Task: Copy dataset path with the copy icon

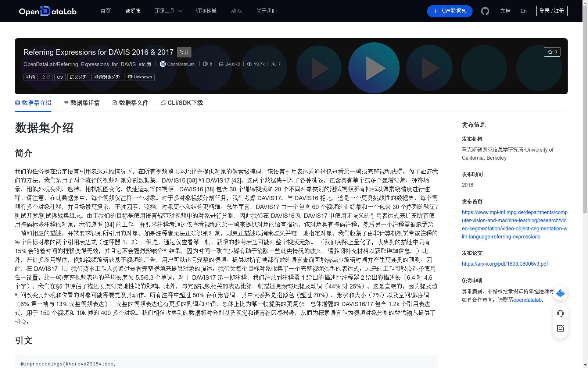Action: (x=149, y=64)
